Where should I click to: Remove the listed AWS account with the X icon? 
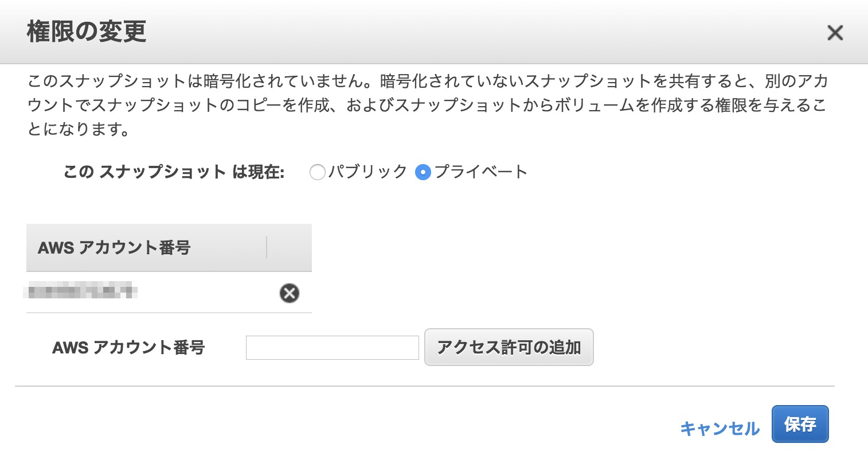(x=289, y=293)
